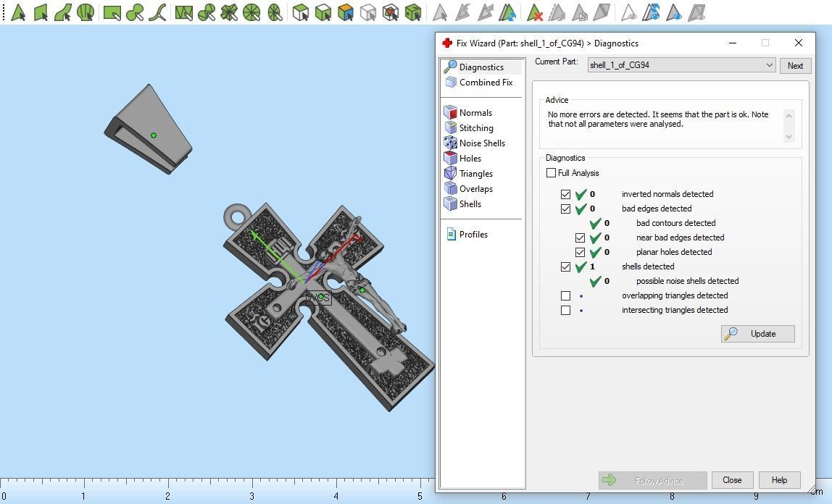Viewport: 832px width, 504px height.
Task: Click the Next part button
Action: 795,66
